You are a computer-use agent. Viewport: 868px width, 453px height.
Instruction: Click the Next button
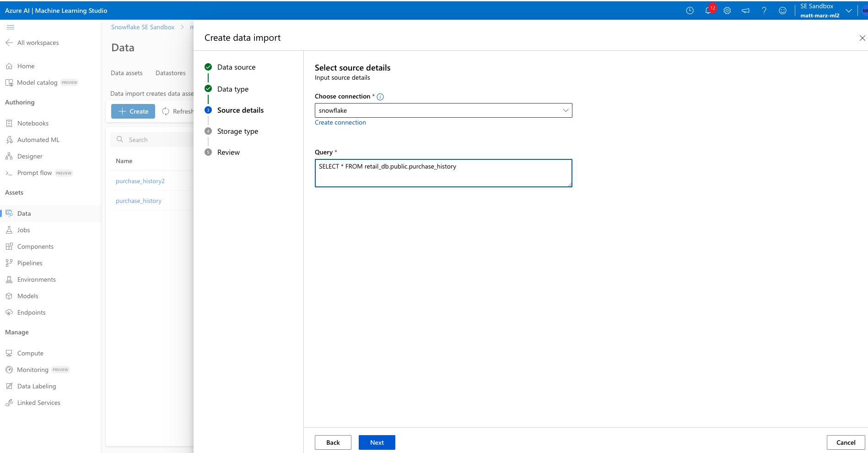pos(377,442)
